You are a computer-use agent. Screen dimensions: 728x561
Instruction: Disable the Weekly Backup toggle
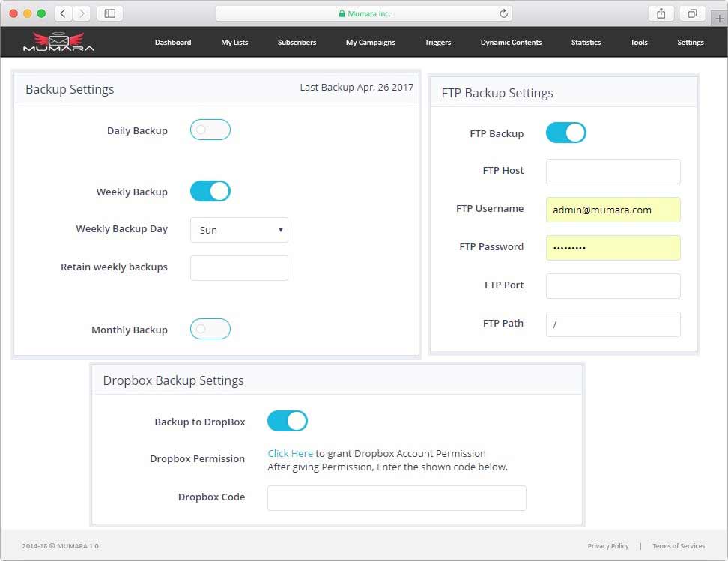[210, 191]
